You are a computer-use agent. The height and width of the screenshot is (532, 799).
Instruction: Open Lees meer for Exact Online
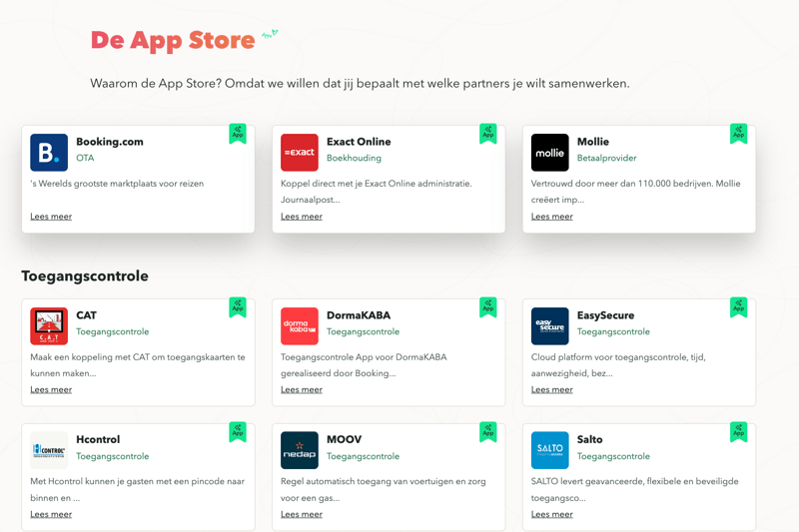pos(302,217)
